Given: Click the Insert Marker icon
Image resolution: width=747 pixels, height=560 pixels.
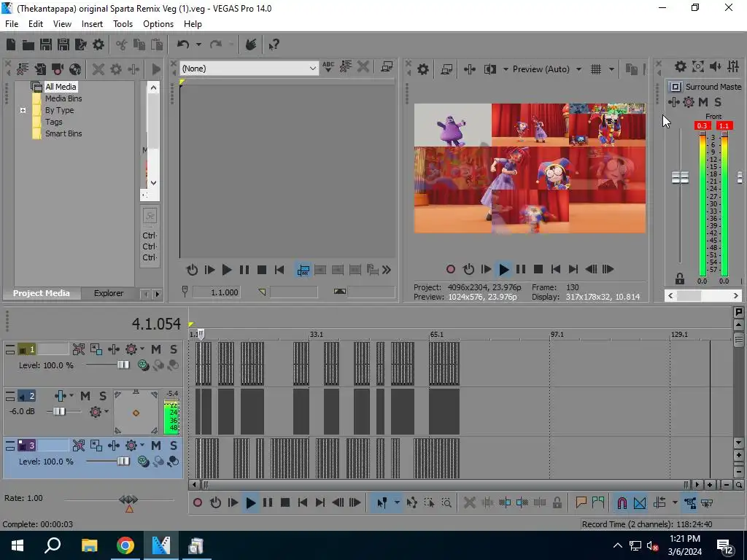Looking at the screenshot, I should [x=581, y=503].
